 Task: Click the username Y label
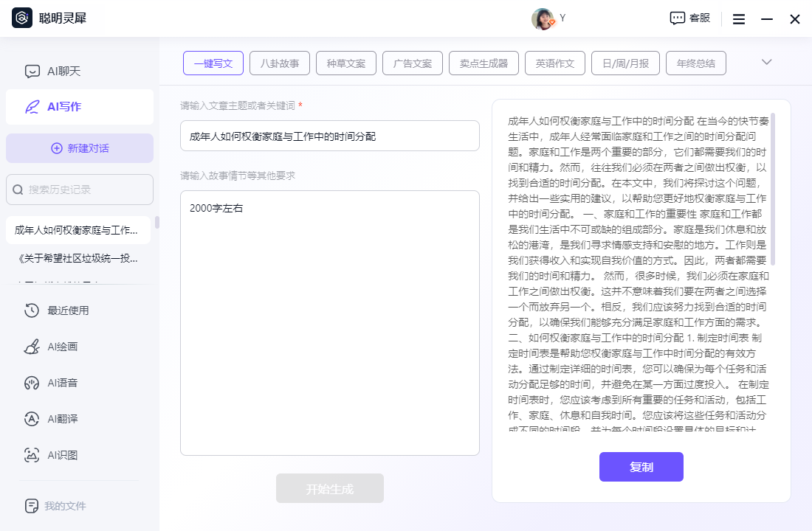(562, 18)
